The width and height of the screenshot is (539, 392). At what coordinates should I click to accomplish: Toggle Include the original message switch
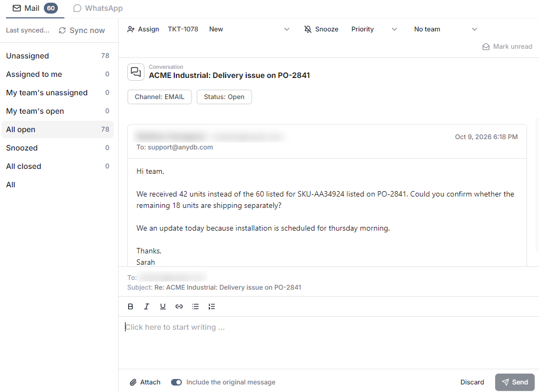click(x=176, y=382)
